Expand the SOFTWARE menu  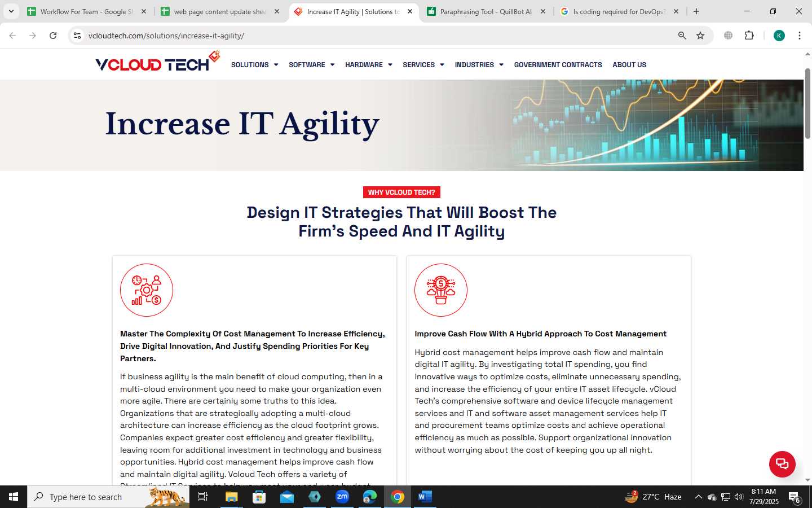point(311,65)
